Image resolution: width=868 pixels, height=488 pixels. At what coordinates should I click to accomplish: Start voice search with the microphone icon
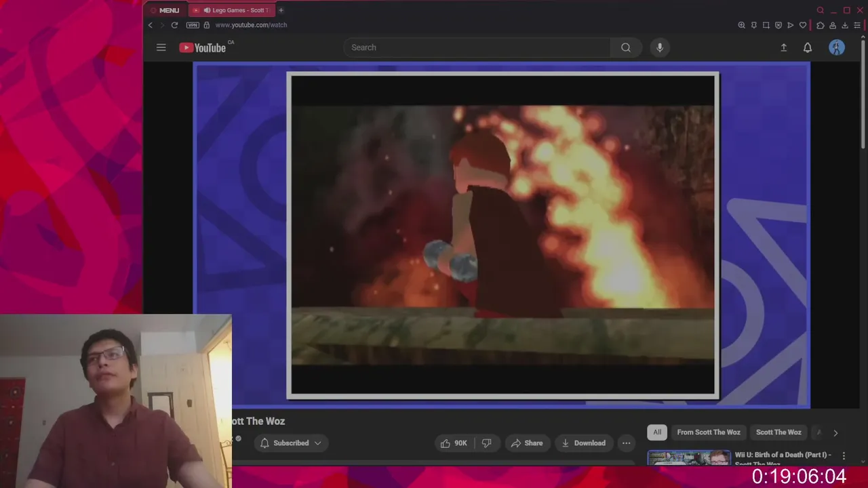coord(659,47)
